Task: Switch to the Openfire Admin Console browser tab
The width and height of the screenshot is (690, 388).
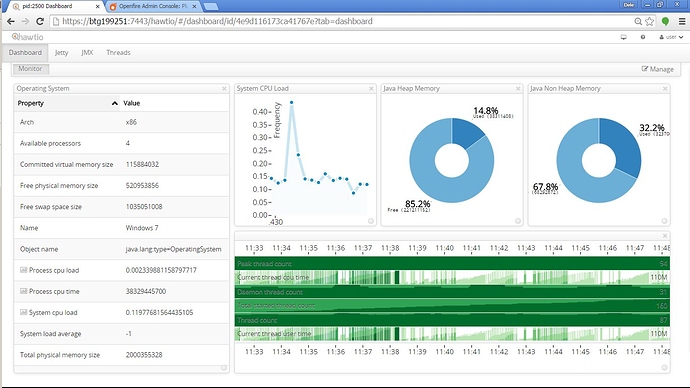Action: coord(153,6)
